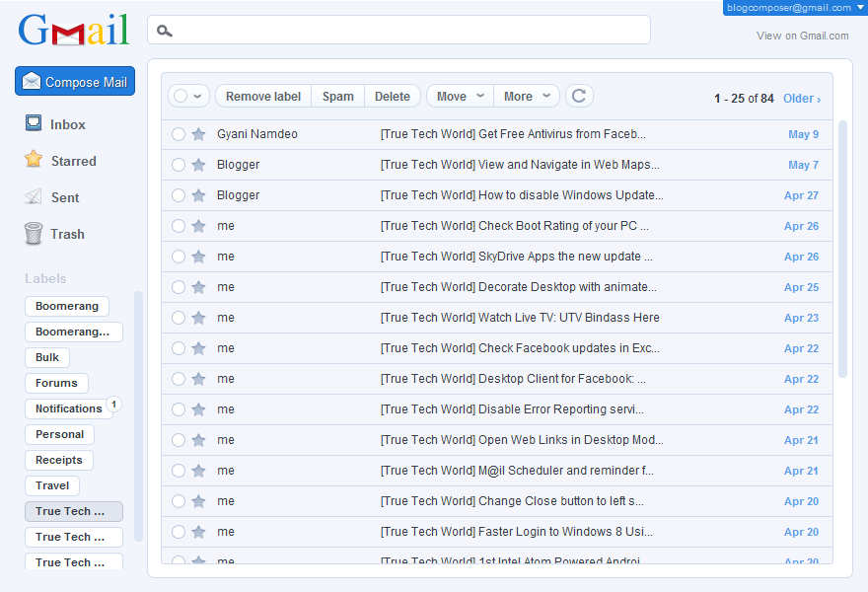Star the M@il Scheduler email
The height and width of the screenshot is (592, 868).
click(198, 471)
